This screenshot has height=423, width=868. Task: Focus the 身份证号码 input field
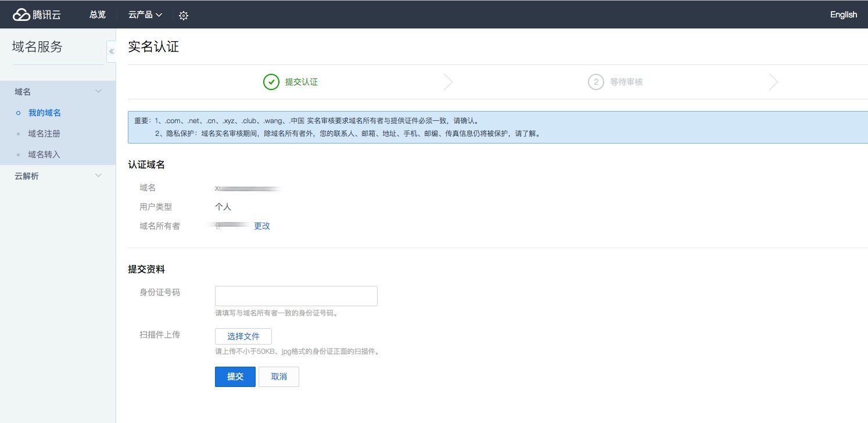[296, 296]
